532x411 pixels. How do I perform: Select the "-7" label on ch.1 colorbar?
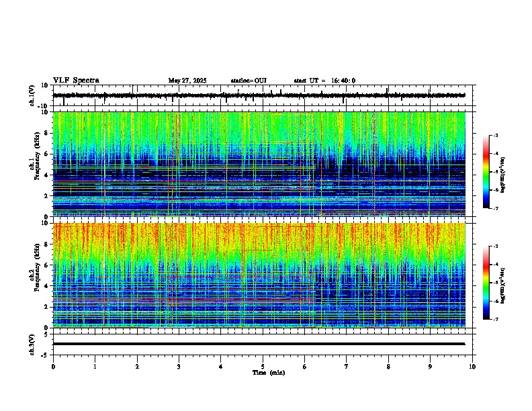pyautogui.click(x=495, y=208)
